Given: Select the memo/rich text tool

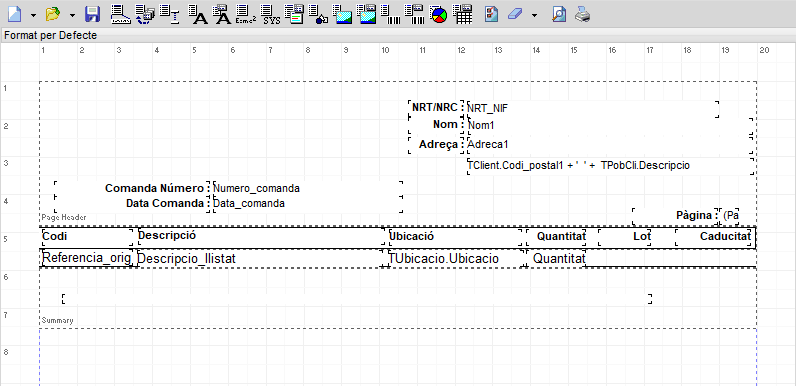Looking at the screenshot, I should (x=294, y=14).
